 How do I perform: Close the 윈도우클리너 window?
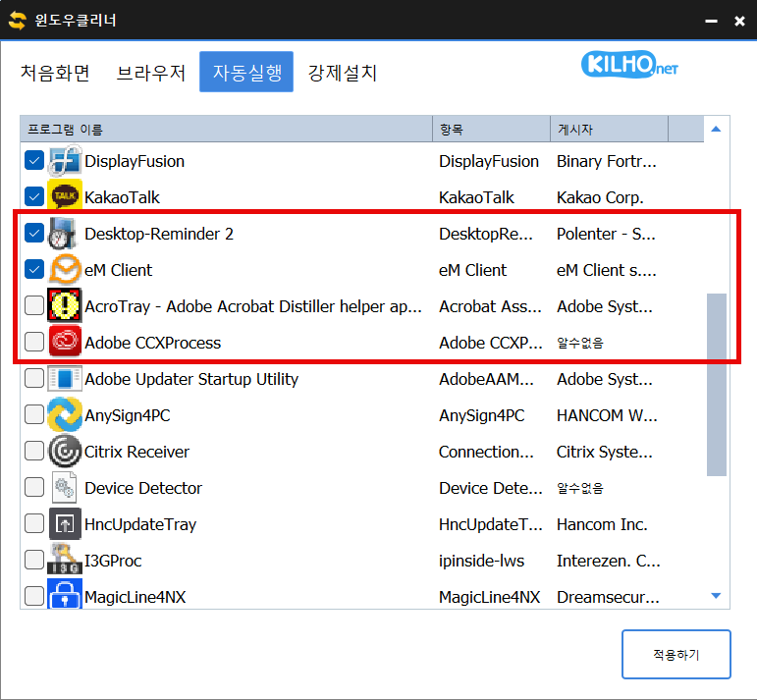(x=739, y=21)
